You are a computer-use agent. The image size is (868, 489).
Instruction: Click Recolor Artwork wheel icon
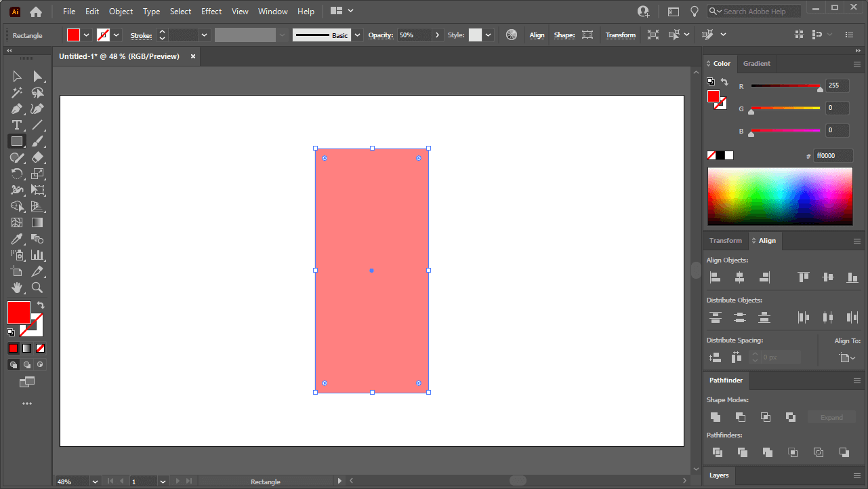512,35
